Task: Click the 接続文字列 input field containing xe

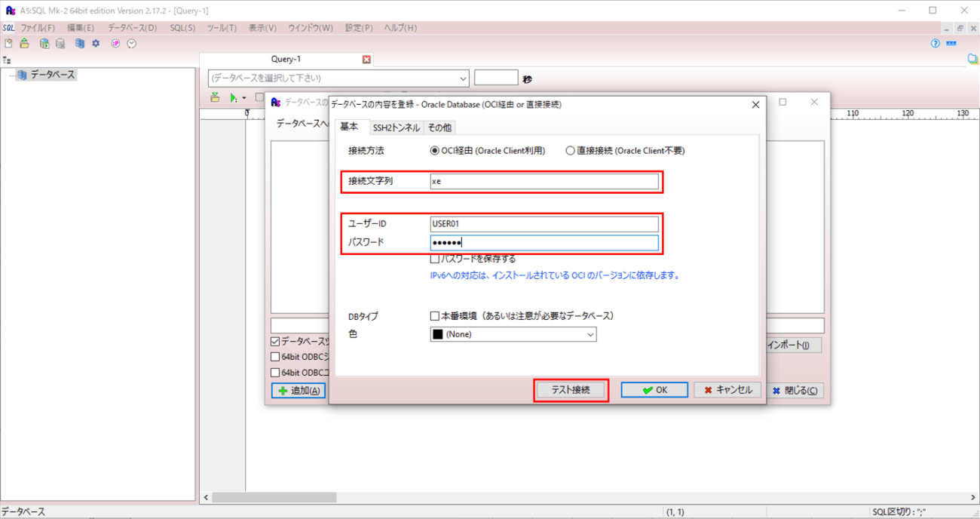Action: (x=544, y=181)
